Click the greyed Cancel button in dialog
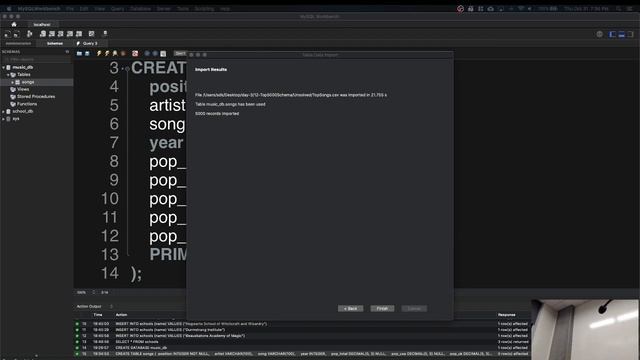Viewport: 640px width, 360px height. [414, 309]
